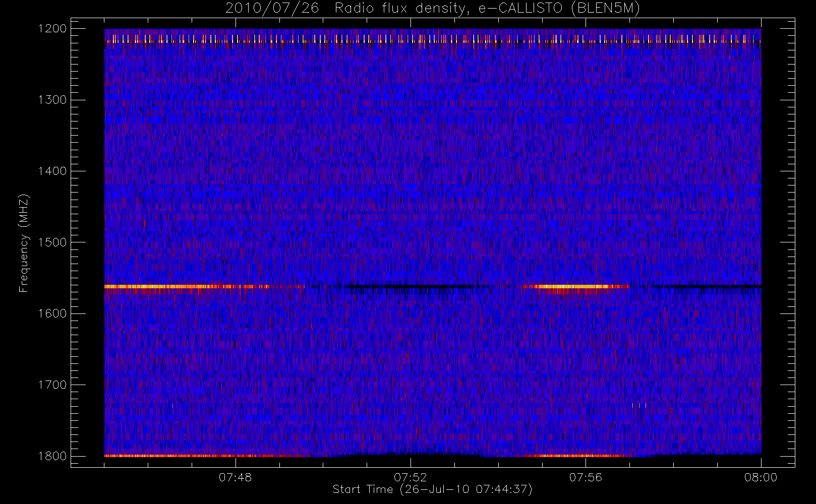816x504 pixels.
Task: Click the plot title 'Radio flux density, e-CALLISTO (BLEN5M)'
Action: (x=487, y=9)
